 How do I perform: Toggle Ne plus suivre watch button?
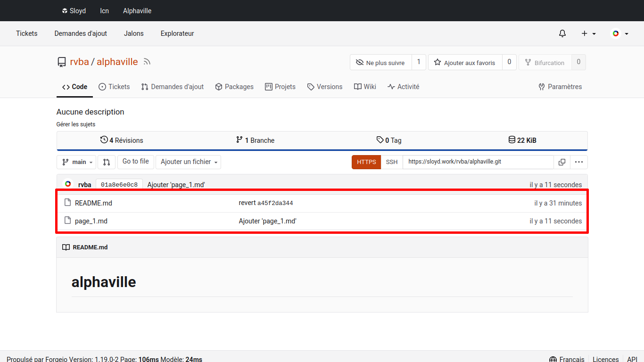(x=380, y=63)
